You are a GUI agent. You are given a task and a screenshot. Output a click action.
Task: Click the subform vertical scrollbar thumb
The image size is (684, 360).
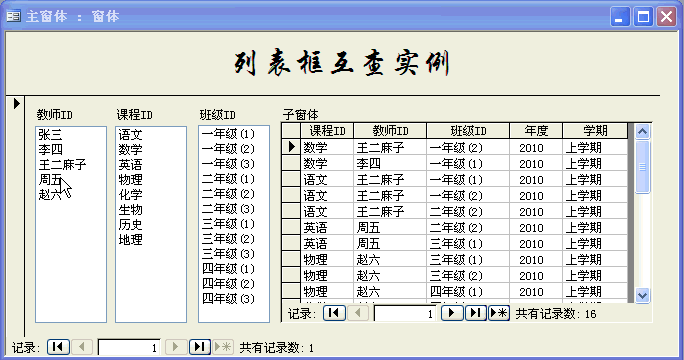click(x=642, y=166)
